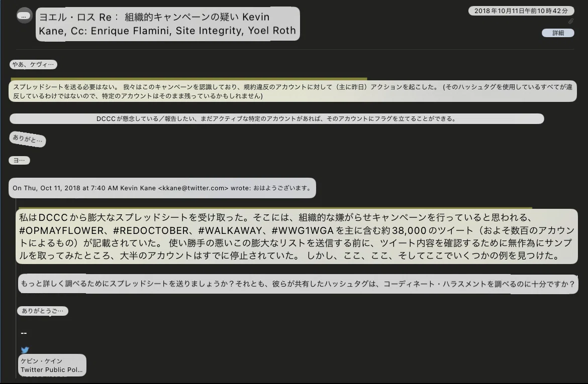Click the greeting やあ、ケヴィ…
The image size is (588, 384).
click(33, 64)
